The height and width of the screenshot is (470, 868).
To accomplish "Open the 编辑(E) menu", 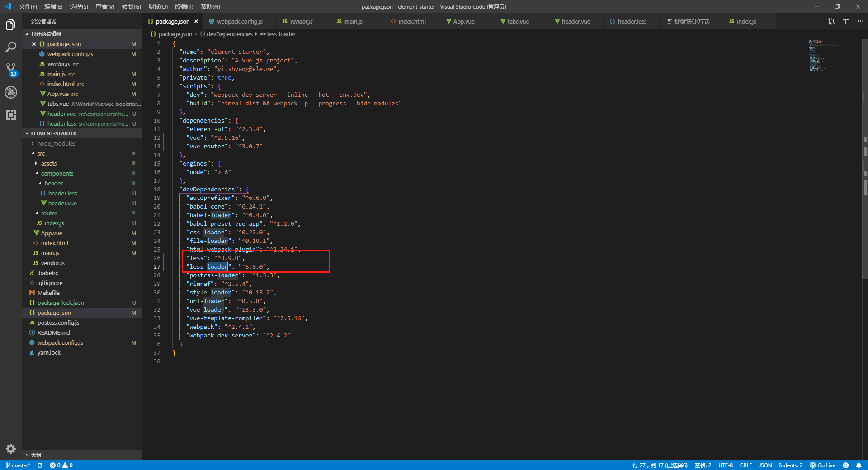I will click(53, 6).
